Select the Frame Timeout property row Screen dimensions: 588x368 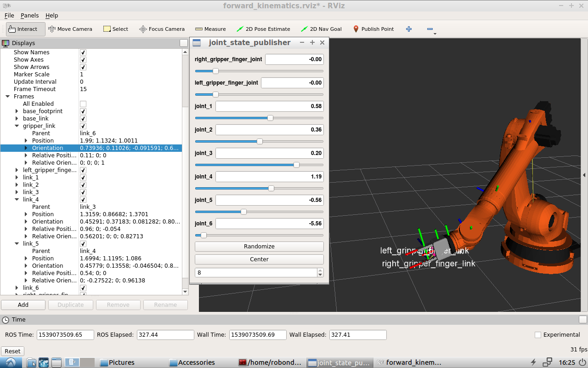click(91, 89)
